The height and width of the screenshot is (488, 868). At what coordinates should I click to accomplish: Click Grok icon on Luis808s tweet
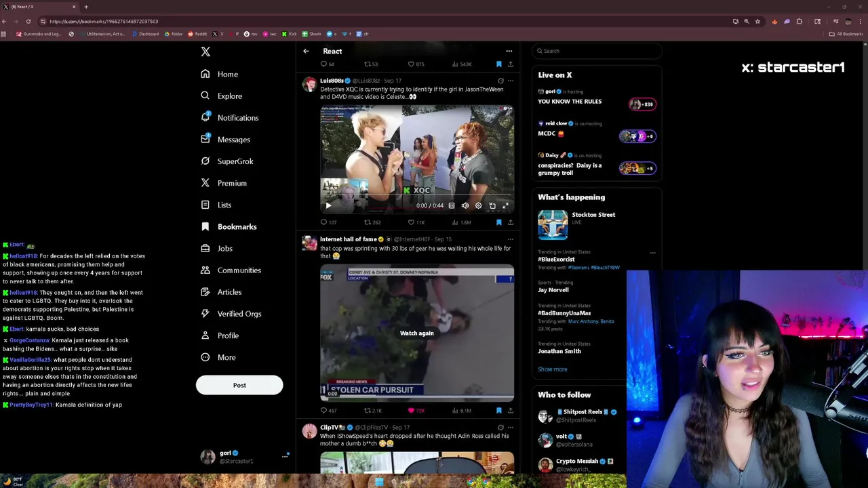(500, 81)
